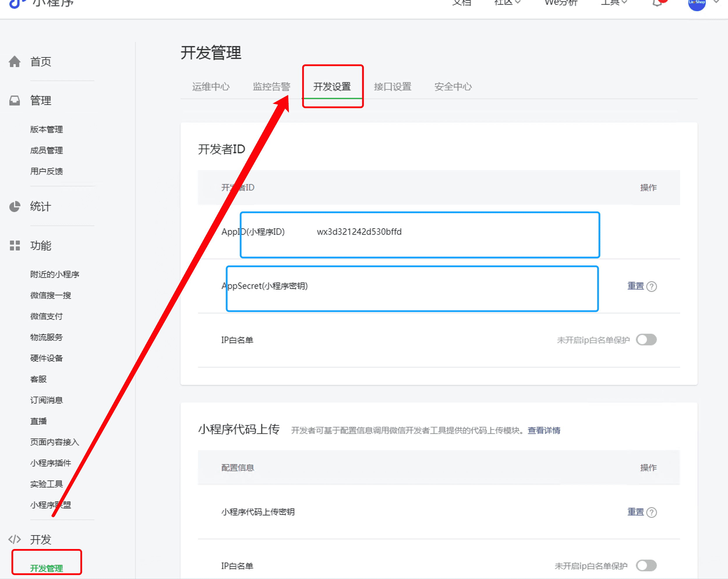Open 小程序联盟 in the sidebar

coord(50,505)
